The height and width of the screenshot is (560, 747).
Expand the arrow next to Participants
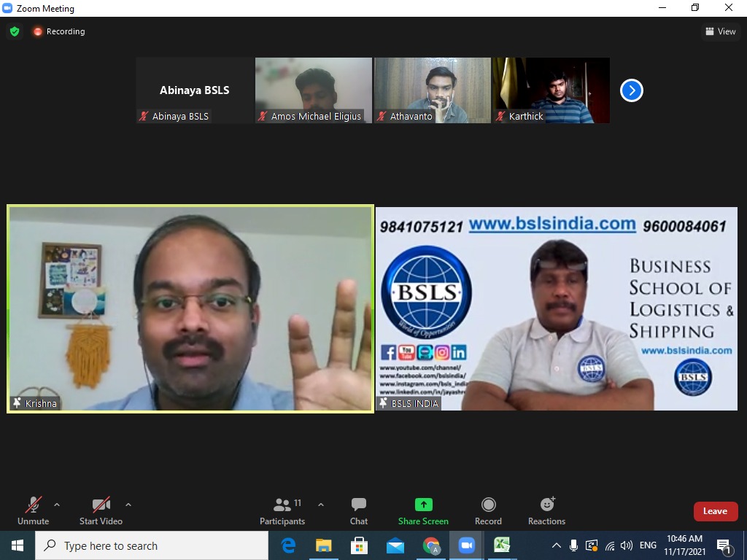point(321,505)
